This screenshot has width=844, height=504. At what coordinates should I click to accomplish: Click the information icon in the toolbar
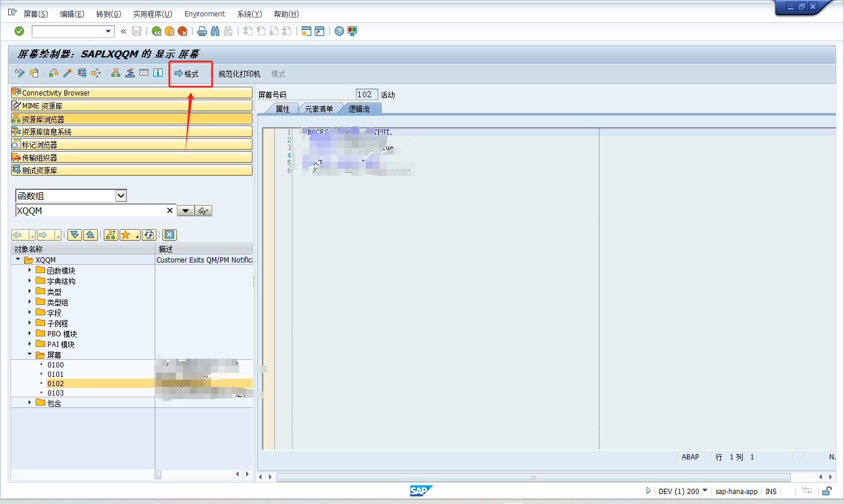(158, 73)
